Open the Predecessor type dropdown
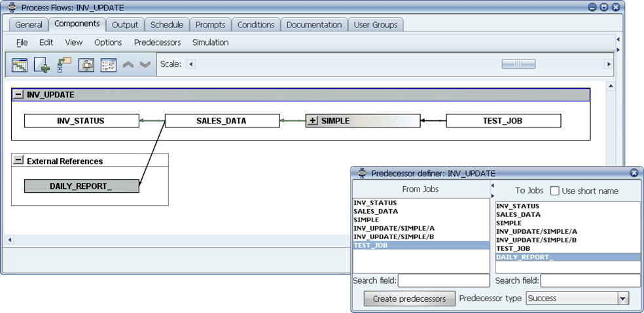Viewport: 644px width, 313px height. (x=622, y=299)
